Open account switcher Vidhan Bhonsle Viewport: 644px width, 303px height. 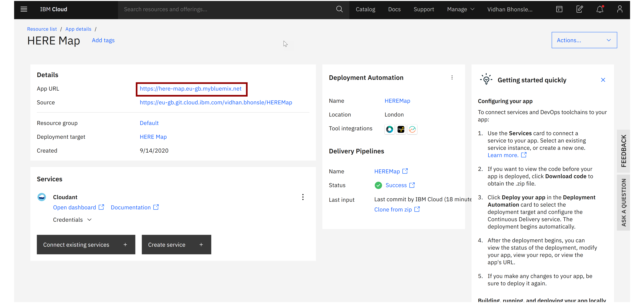(x=510, y=9)
